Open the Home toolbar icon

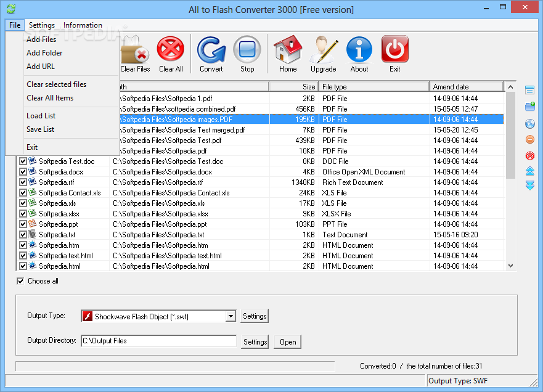pyautogui.click(x=288, y=49)
